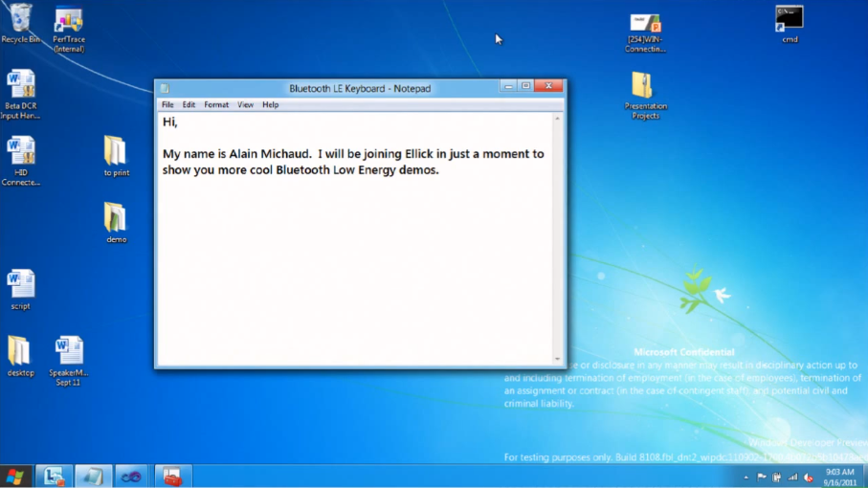The width and height of the screenshot is (868, 488).
Task: Open the blue infinity-logo taskbar app
Action: pyautogui.click(x=132, y=477)
